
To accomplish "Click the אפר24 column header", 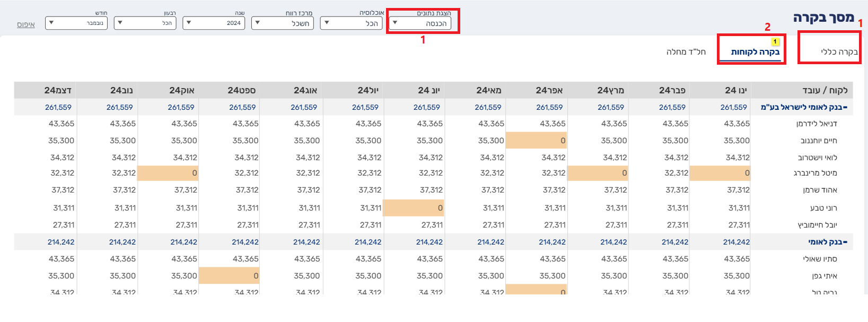I will pyautogui.click(x=549, y=90).
